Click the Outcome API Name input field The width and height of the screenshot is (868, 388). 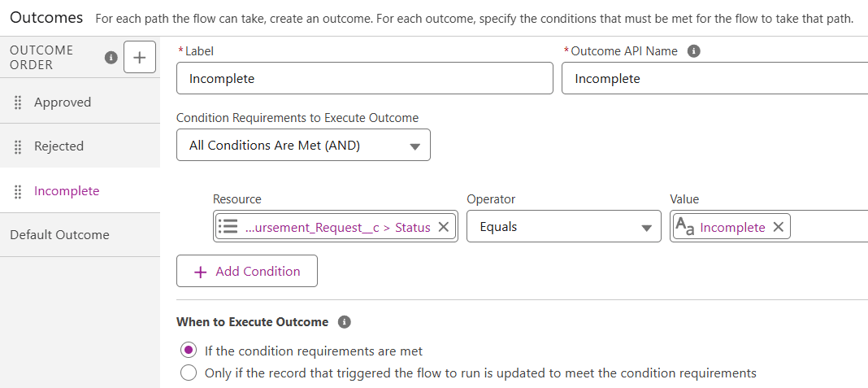click(x=714, y=79)
